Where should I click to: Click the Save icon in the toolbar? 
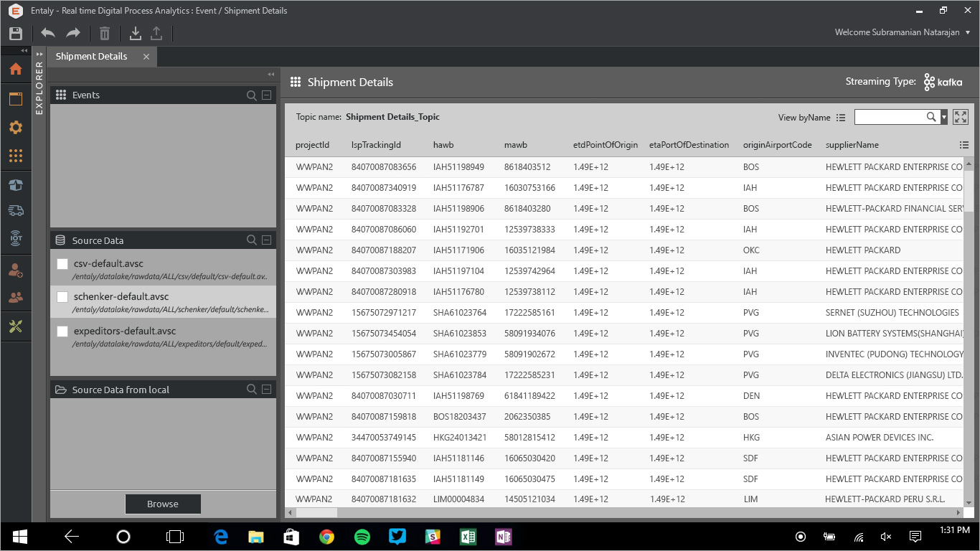pyautogui.click(x=16, y=33)
